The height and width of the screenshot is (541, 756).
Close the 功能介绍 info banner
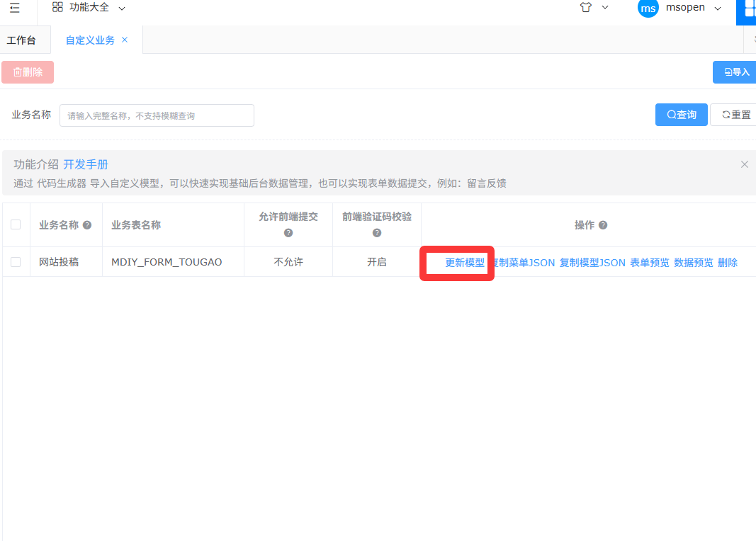744,164
